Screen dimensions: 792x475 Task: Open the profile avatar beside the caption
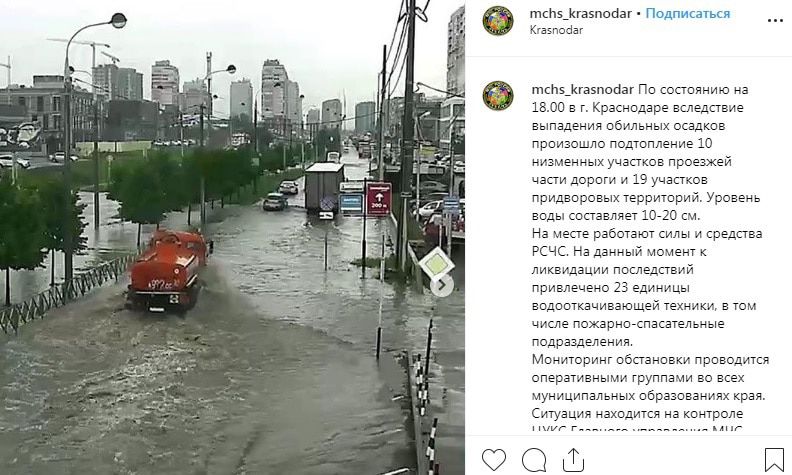498,96
